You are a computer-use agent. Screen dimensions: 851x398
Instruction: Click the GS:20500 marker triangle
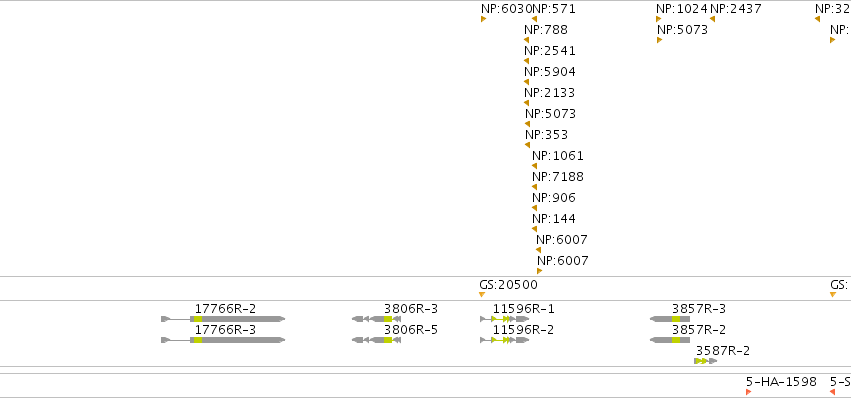[x=481, y=294]
